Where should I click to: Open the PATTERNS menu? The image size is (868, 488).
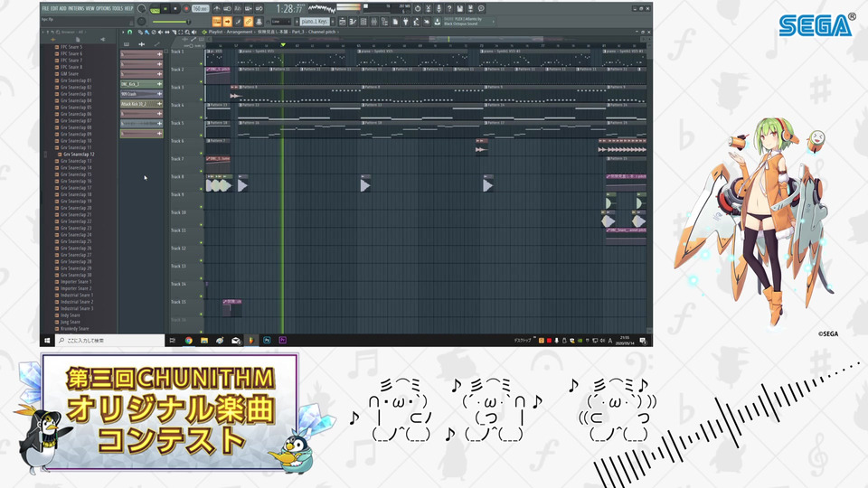(x=76, y=8)
